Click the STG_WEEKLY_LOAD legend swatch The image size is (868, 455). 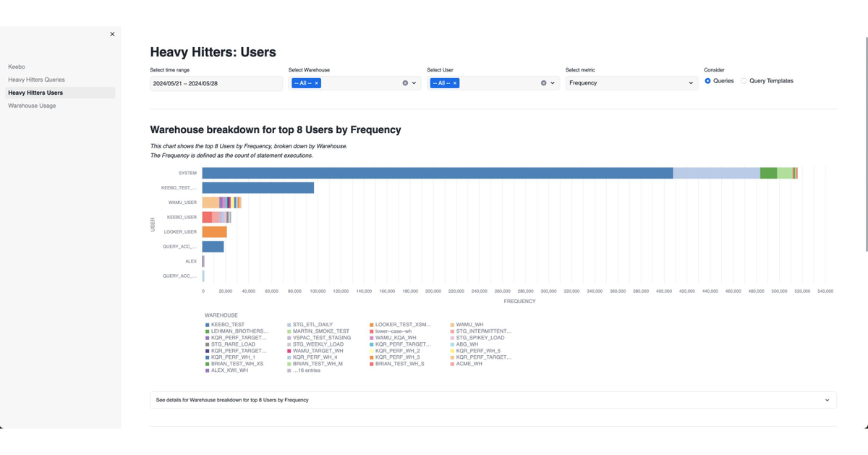[x=289, y=344]
